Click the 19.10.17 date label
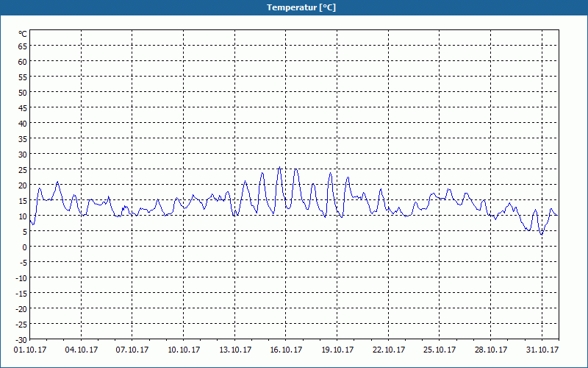 tap(337, 350)
